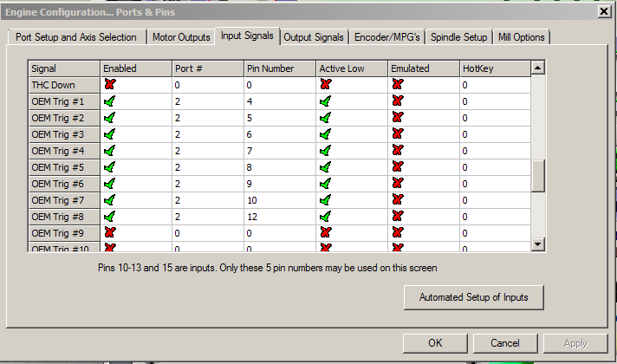Click the Enabled column header

pos(136,68)
